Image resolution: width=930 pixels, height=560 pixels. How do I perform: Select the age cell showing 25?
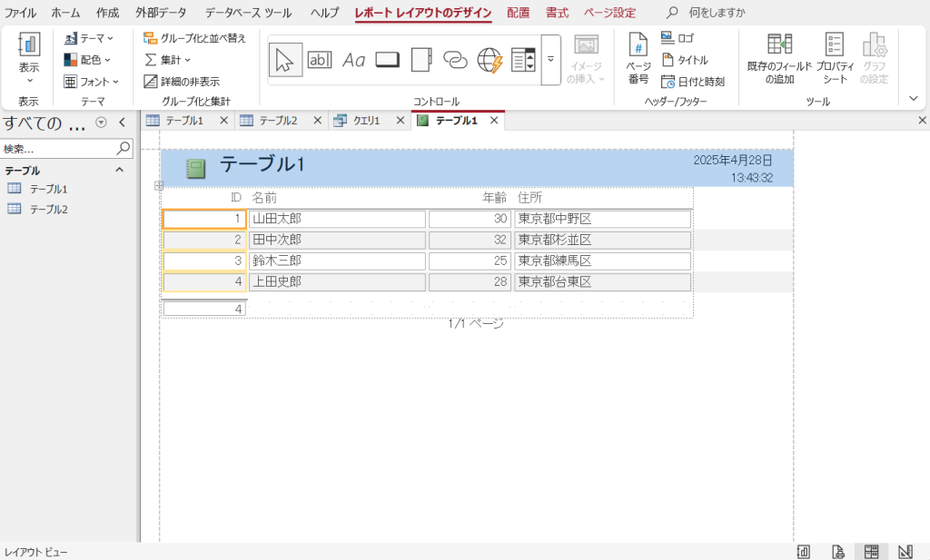tap(470, 260)
